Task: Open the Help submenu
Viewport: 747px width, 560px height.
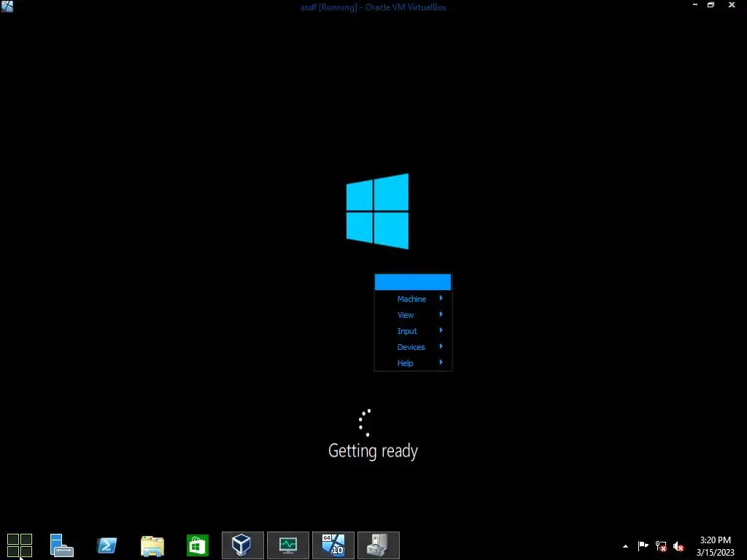Action: click(413, 363)
